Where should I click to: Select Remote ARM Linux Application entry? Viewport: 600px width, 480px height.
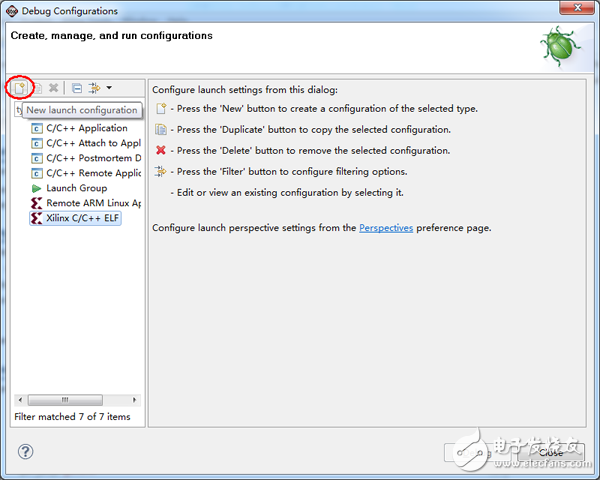click(x=93, y=203)
